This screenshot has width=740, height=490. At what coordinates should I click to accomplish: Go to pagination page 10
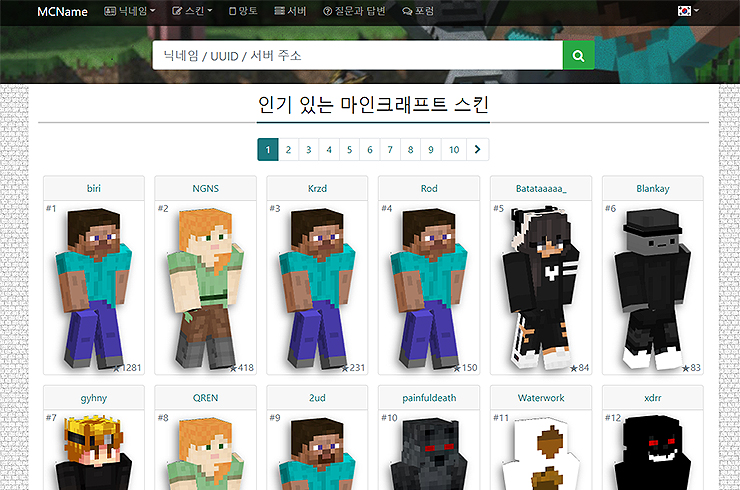454,150
